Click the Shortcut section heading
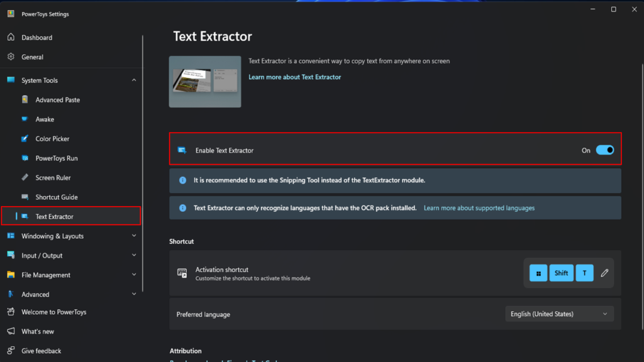This screenshot has height=362, width=644. point(182,241)
